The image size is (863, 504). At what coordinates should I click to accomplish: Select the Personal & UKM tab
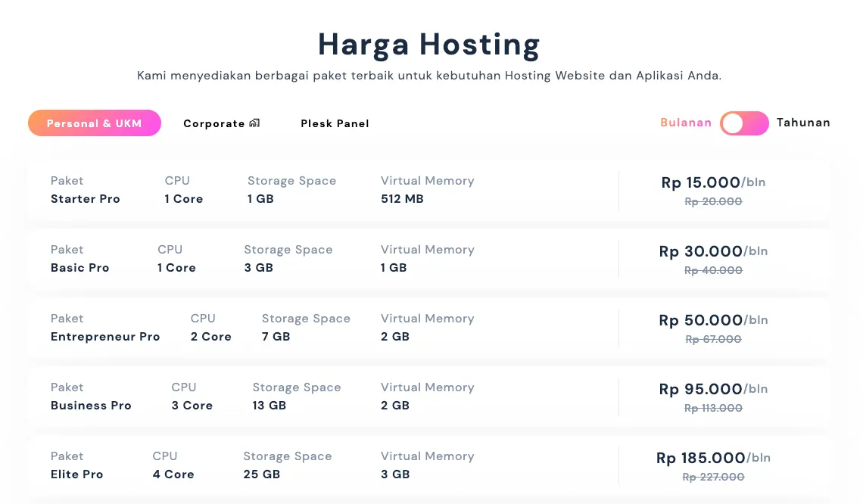95,123
